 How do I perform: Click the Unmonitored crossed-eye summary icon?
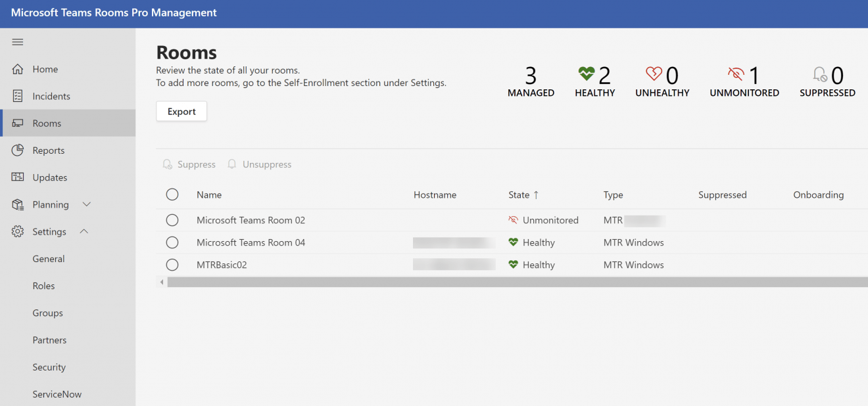pyautogui.click(x=736, y=74)
